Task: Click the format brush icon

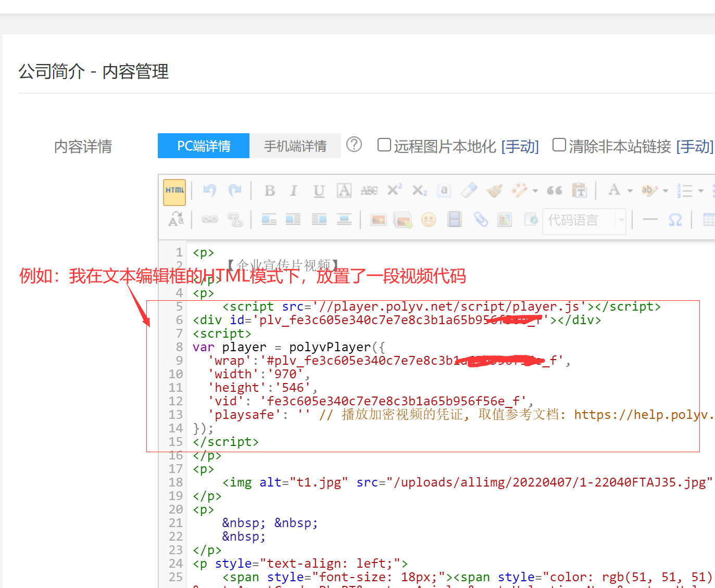Action: [x=494, y=190]
